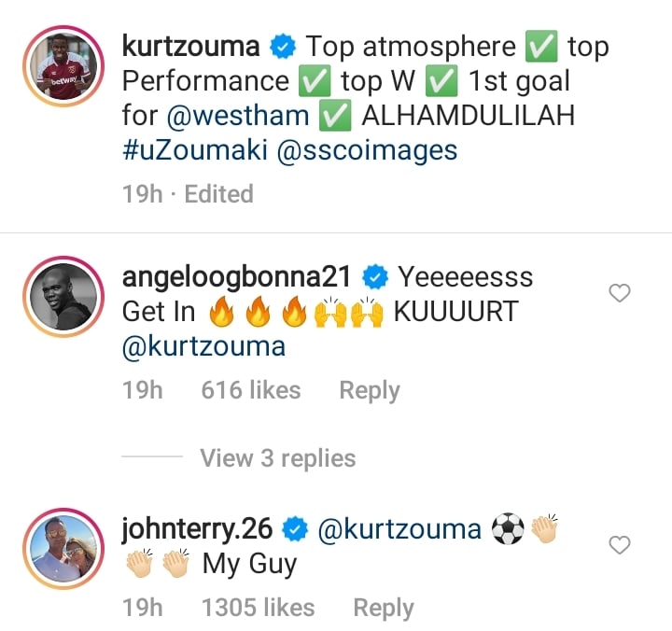The width and height of the screenshot is (672, 631).
Task: Like angeloogbonna21's comment with the heart
Action: click(620, 293)
